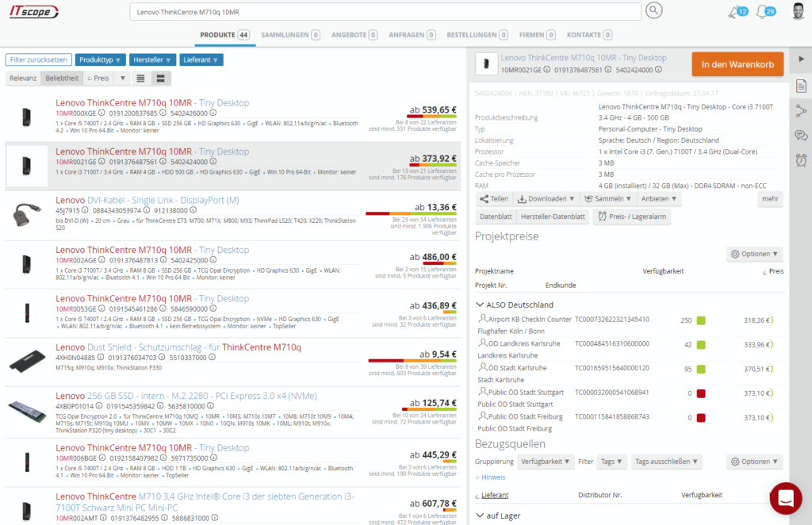Select the Angebote tab
The image size is (812, 525).
[x=354, y=35]
